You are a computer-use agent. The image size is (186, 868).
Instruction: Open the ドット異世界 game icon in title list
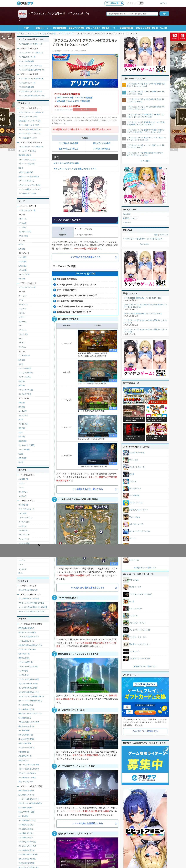pyautogui.click(x=126, y=495)
